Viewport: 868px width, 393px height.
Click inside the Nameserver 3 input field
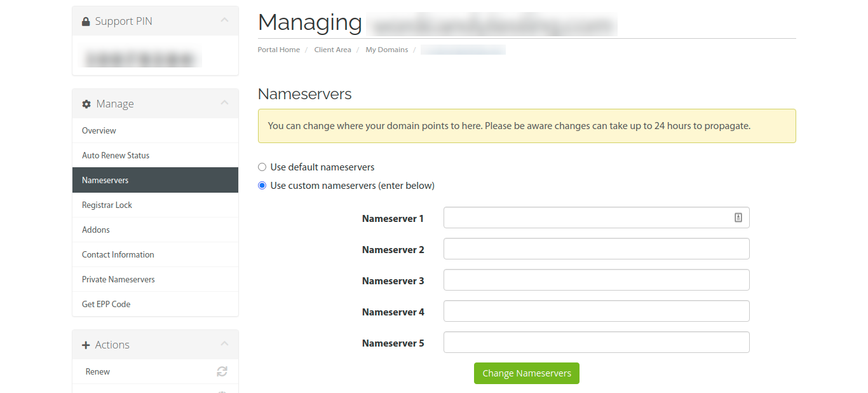[596, 280]
